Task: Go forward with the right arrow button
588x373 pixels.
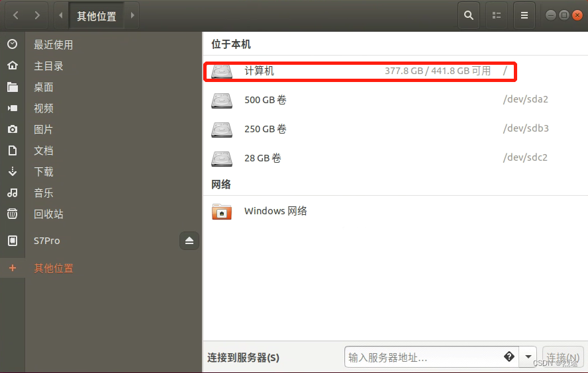Action: (x=37, y=15)
